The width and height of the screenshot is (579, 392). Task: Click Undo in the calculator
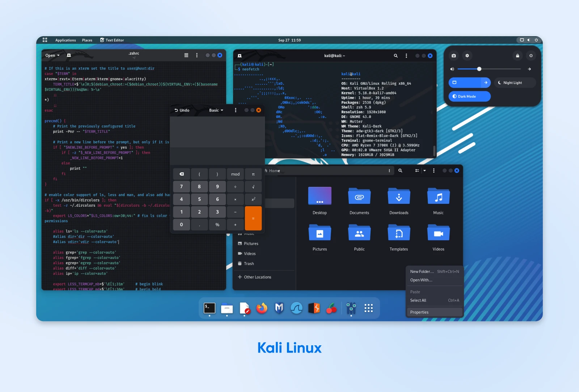pos(182,110)
